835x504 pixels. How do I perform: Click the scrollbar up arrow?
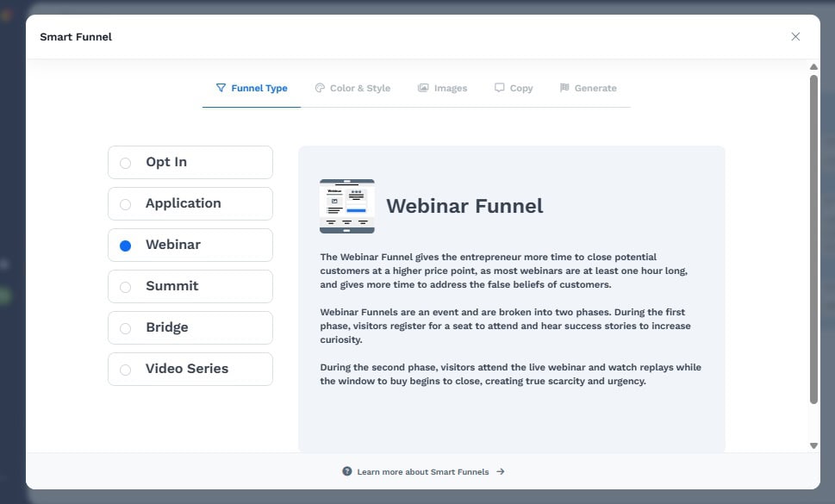(813, 66)
